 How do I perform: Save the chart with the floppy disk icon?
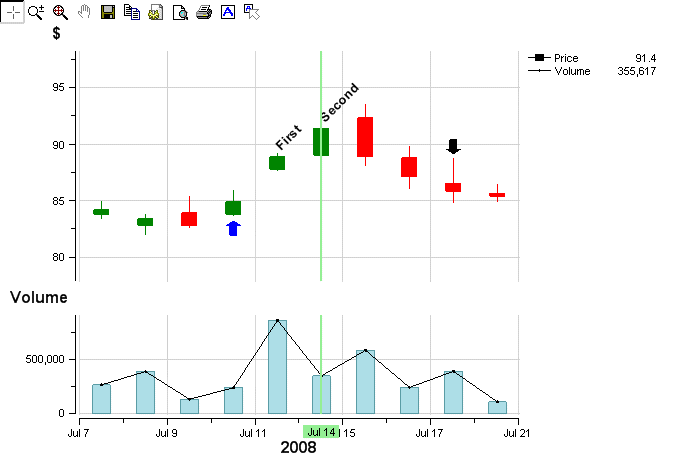click(108, 12)
